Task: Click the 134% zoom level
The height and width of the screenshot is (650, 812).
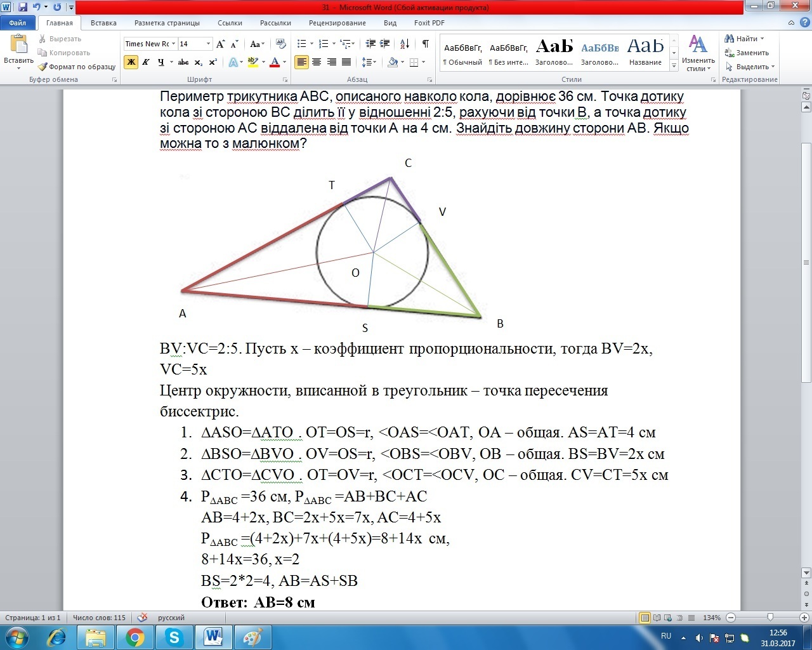Action: 712,618
